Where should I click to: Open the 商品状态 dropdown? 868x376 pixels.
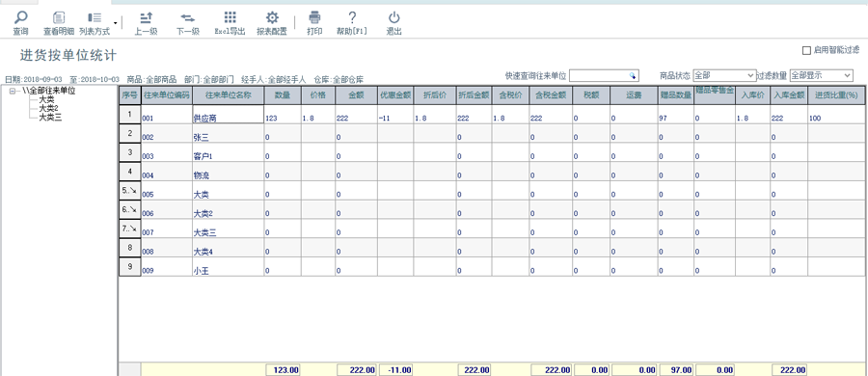click(x=724, y=75)
